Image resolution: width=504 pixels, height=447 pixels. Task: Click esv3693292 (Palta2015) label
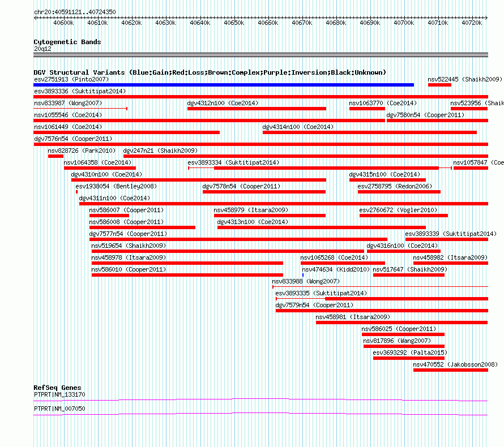pos(410,353)
